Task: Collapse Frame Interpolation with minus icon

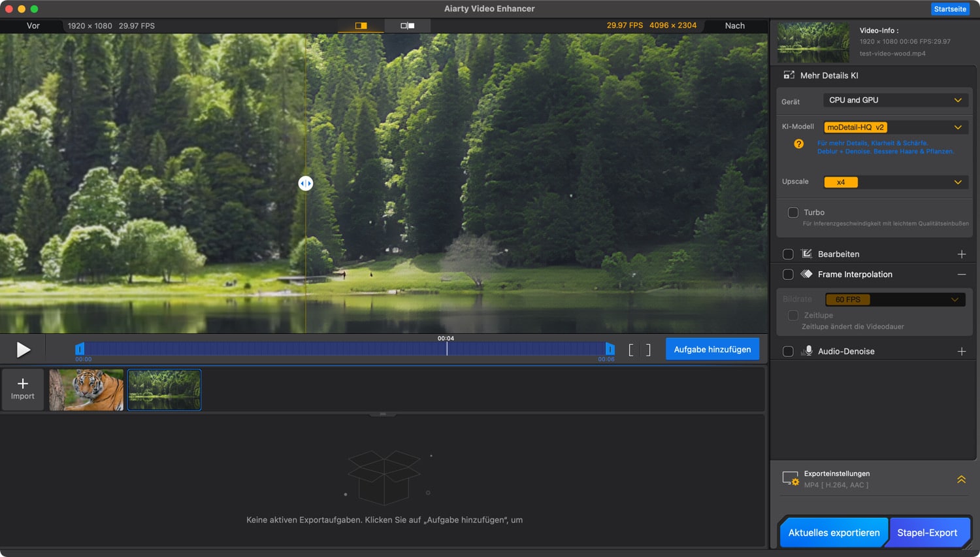Action: coord(961,275)
